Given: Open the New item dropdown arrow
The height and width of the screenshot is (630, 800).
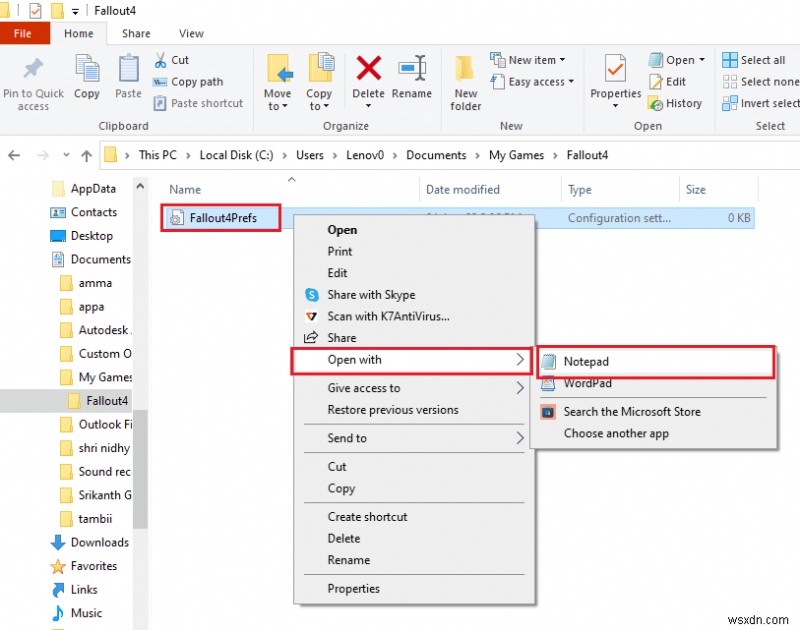Looking at the screenshot, I should 562,60.
